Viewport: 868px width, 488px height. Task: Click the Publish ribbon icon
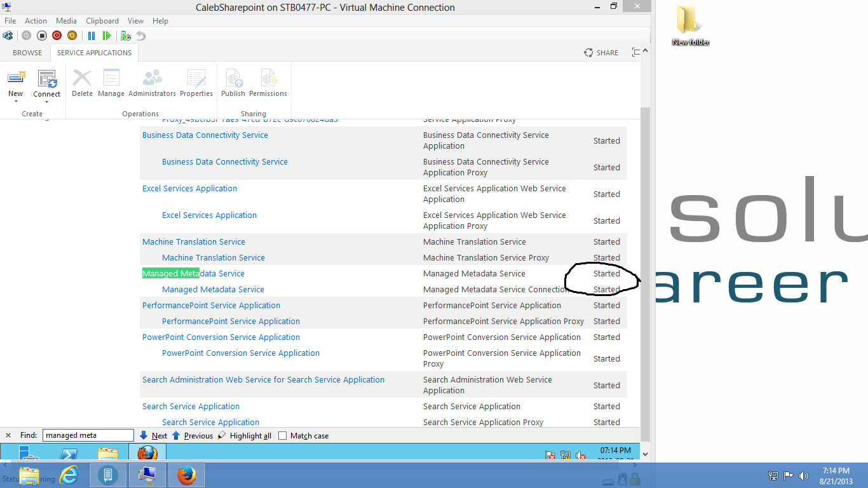(x=233, y=78)
